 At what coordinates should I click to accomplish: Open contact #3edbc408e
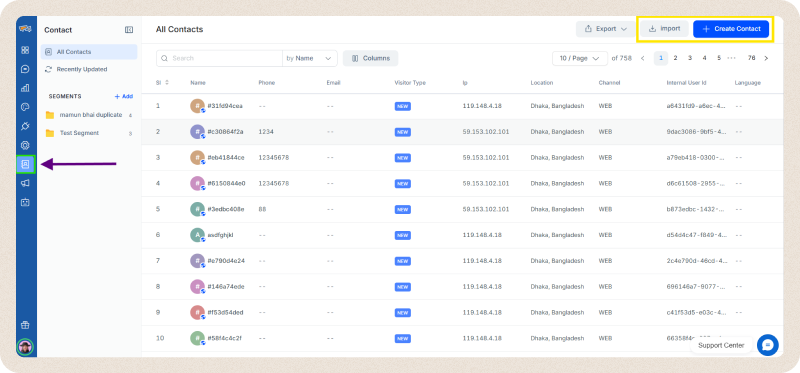tap(226, 209)
